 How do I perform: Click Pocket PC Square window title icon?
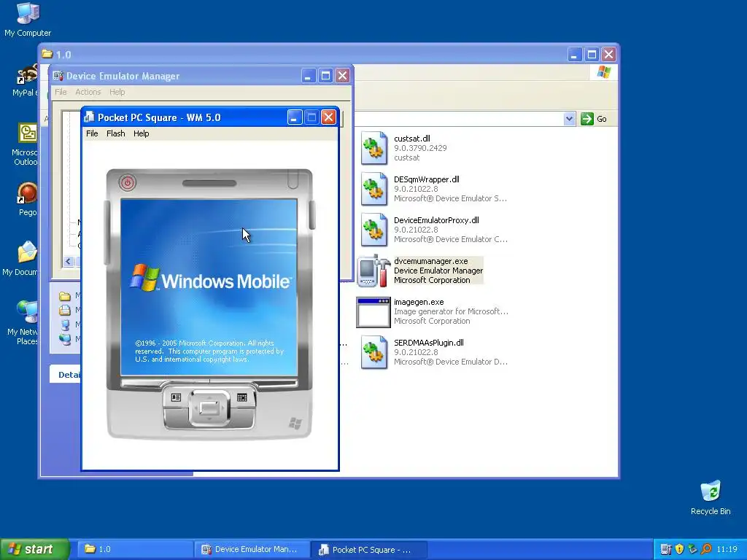(x=89, y=117)
